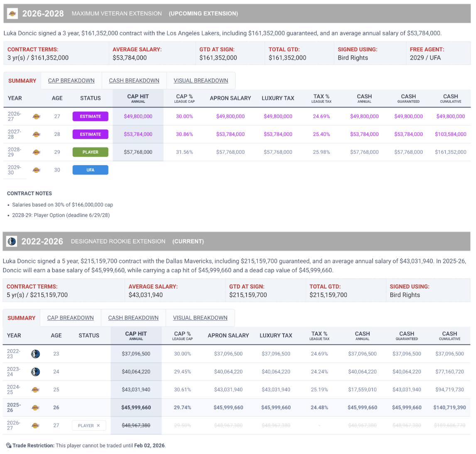This screenshot has height=454, width=476.
Task: Click the Lakers logo in the 2026-2028 header
Action: pyautogui.click(x=12, y=14)
